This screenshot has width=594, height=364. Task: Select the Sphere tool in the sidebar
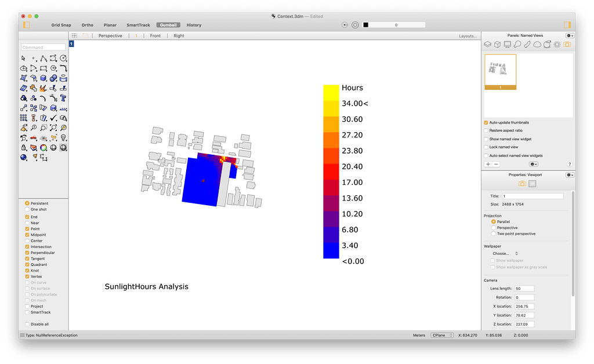24,157
